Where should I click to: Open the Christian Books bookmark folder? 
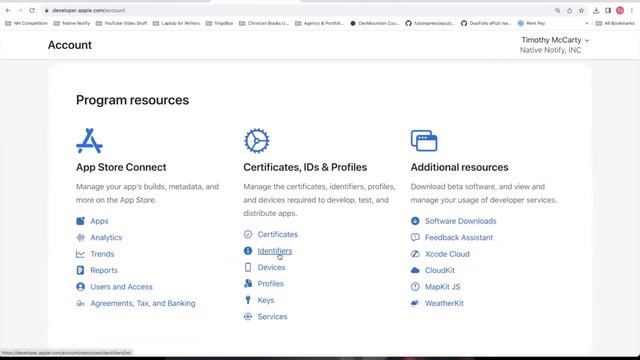coord(264,23)
